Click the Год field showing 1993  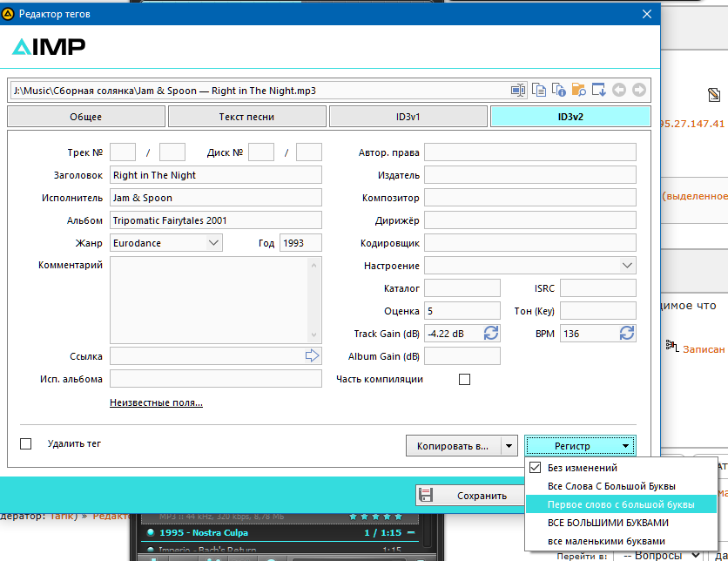pos(300,243)
